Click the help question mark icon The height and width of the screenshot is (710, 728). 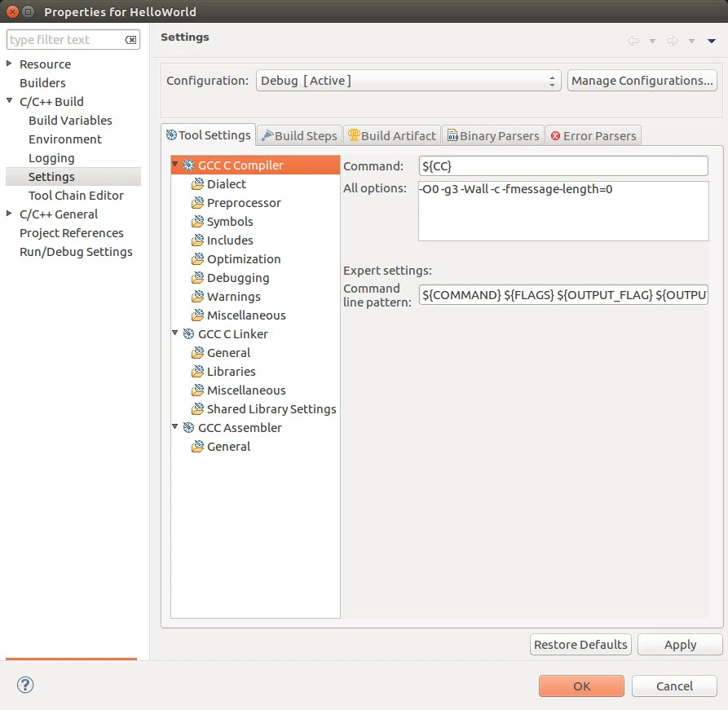point(25,686)
